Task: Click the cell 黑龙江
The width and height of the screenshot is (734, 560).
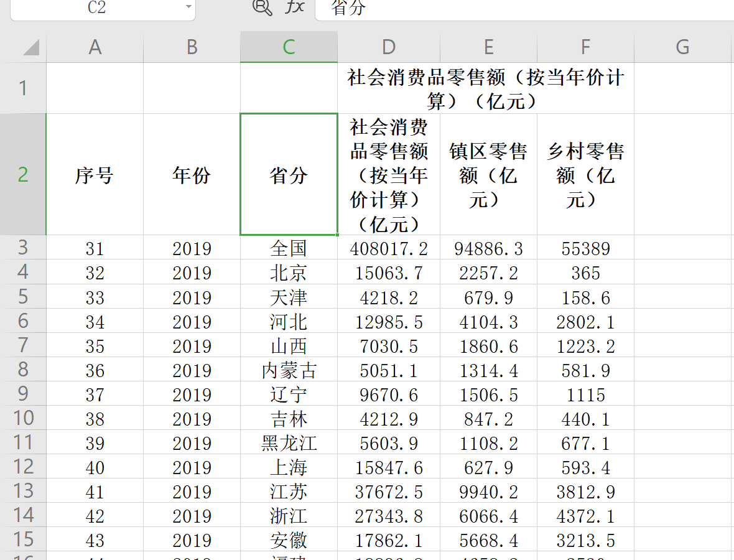Action: [x=289, y=442]
